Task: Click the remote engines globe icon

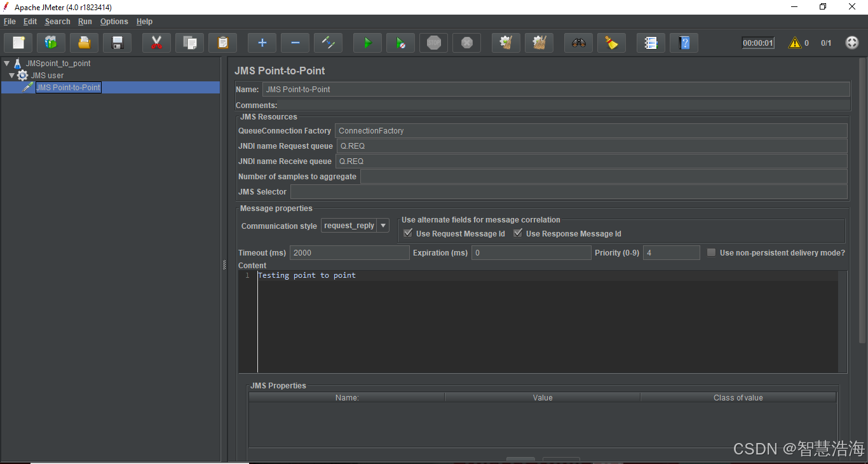Action: pos(852,43)
